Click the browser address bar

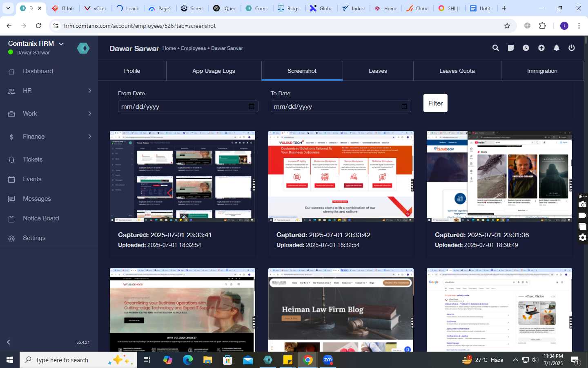coord(282,26)
